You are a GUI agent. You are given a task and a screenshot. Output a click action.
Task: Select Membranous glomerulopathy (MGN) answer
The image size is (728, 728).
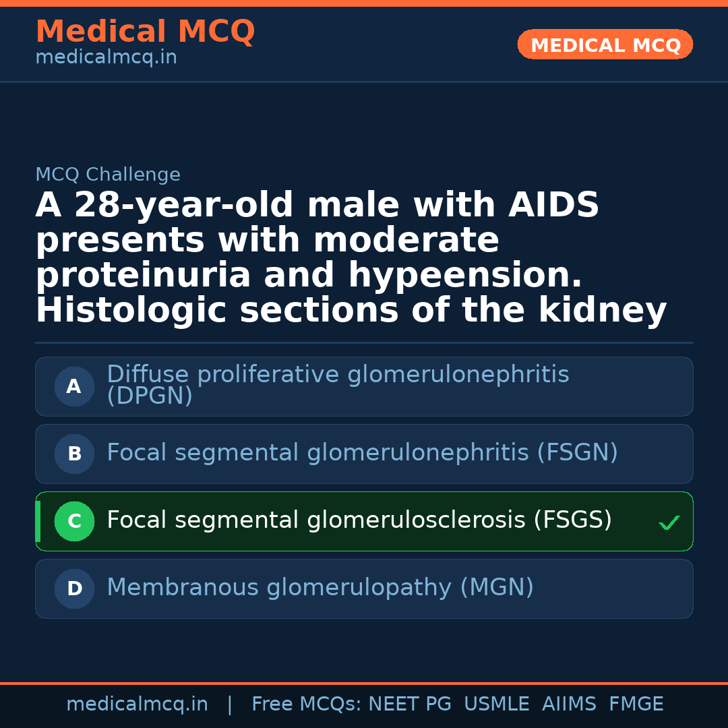pos(320,588)
